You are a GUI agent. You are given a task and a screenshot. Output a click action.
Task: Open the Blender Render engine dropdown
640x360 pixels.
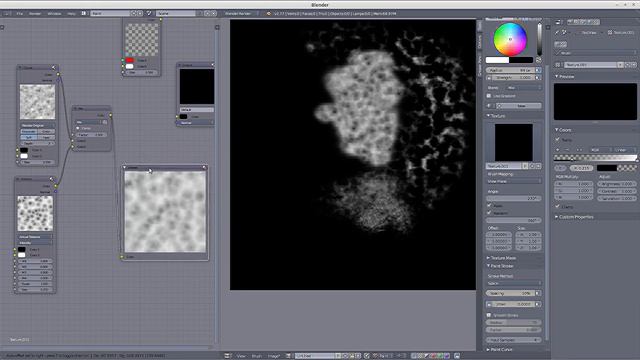(x=241, y=13)
